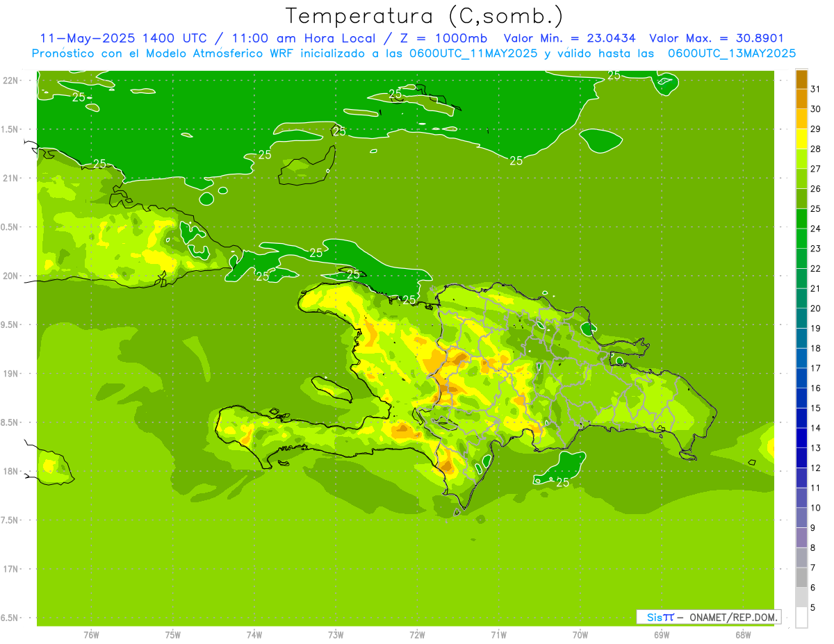
Task: Click the 20N latitude axis label
Action: point(10,276)
